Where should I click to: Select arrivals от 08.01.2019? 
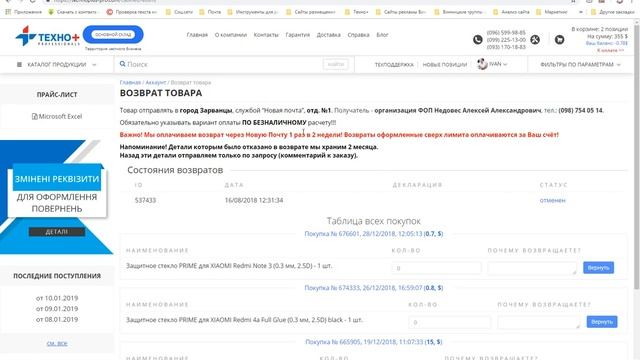pyautogui.click(x=57, y=319)
